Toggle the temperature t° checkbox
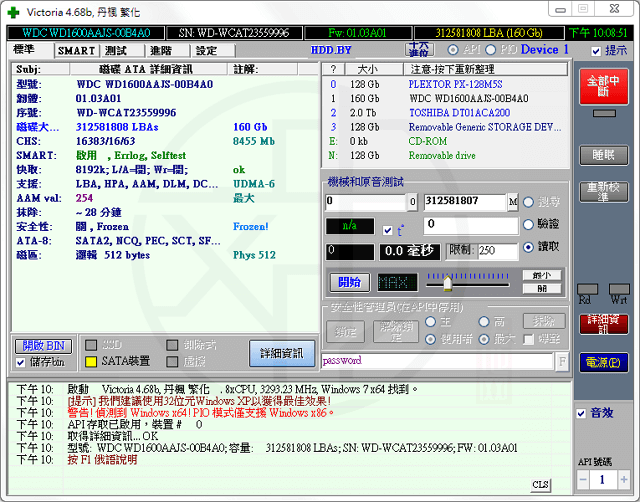The width and height of the screenshot is (640, 502). pyautogui.click(x=388, y=231)
